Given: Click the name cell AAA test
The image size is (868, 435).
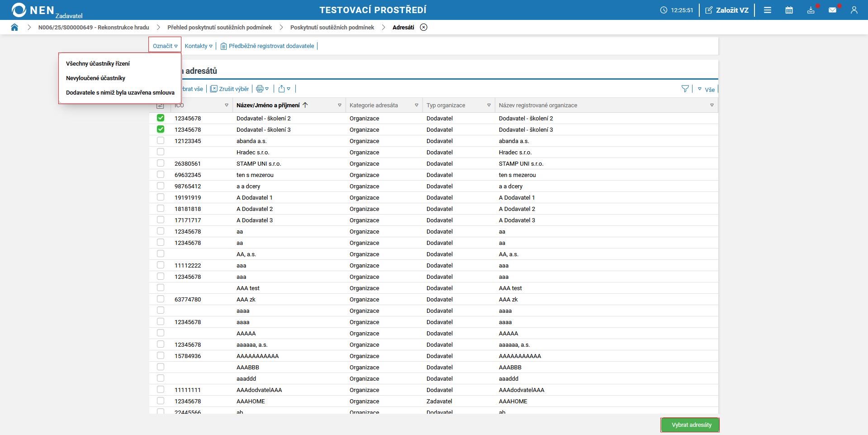Looking at the screenshot, I should (248, 288).
